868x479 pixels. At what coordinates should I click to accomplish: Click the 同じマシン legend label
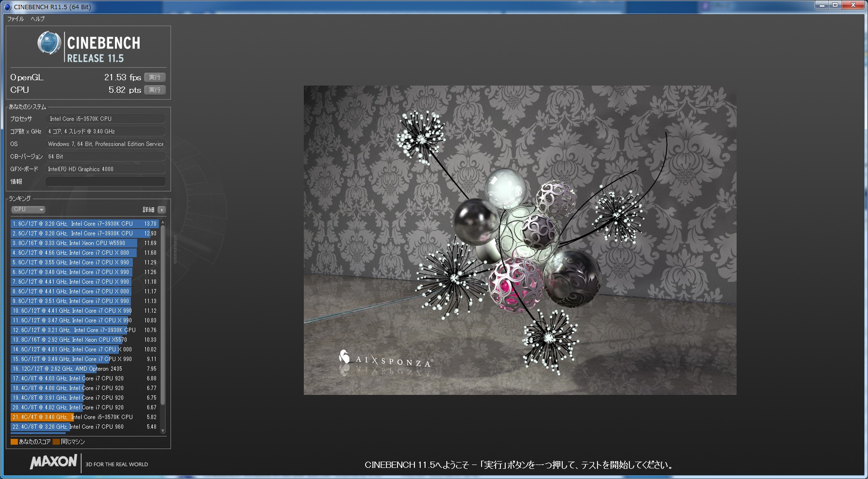click(x=73, y=442)
